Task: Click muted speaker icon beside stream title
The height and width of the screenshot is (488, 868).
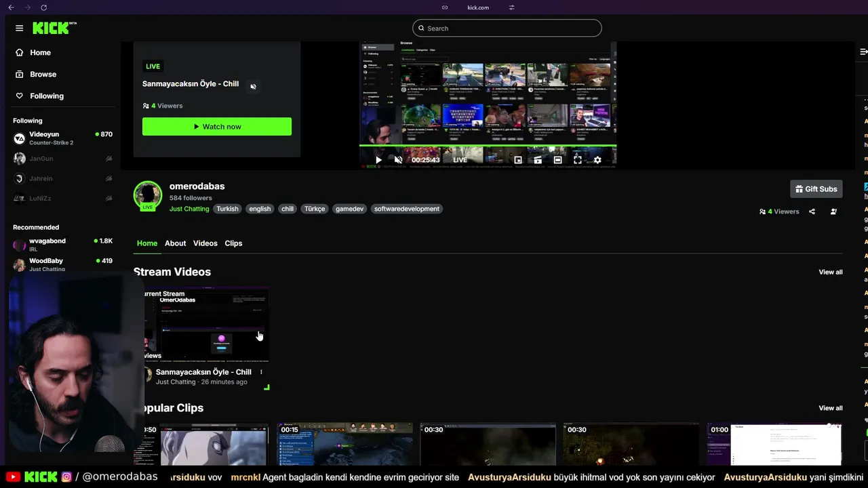Action: click(x=253, y=86)
